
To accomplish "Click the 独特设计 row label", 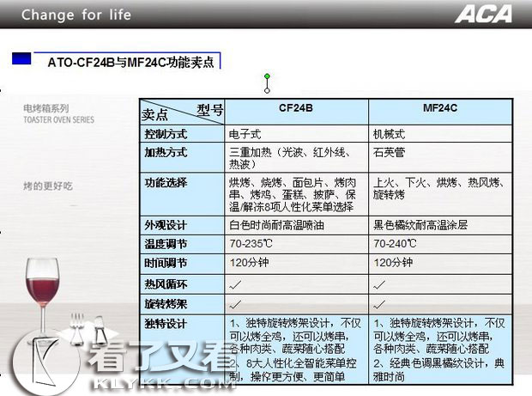I will coord(166,324).
